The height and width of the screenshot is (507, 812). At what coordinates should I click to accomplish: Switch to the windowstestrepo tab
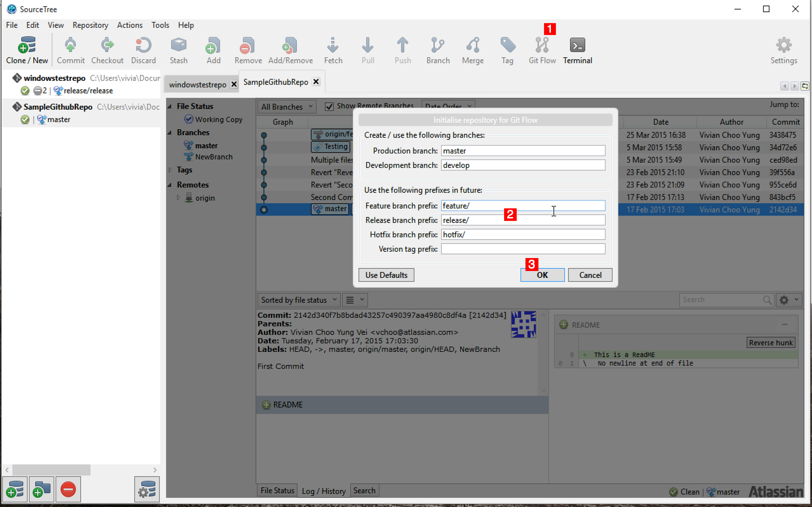coord(197,84)
